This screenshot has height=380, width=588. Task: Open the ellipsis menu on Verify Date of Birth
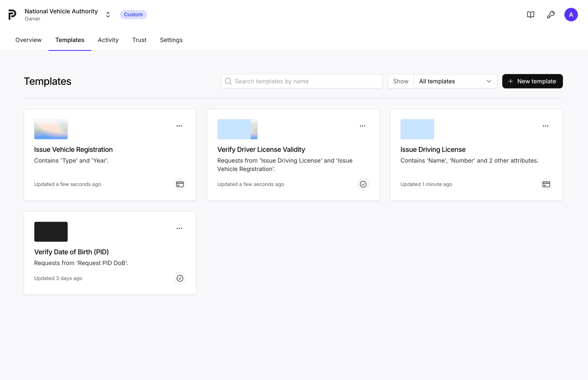tap(179, 228)
